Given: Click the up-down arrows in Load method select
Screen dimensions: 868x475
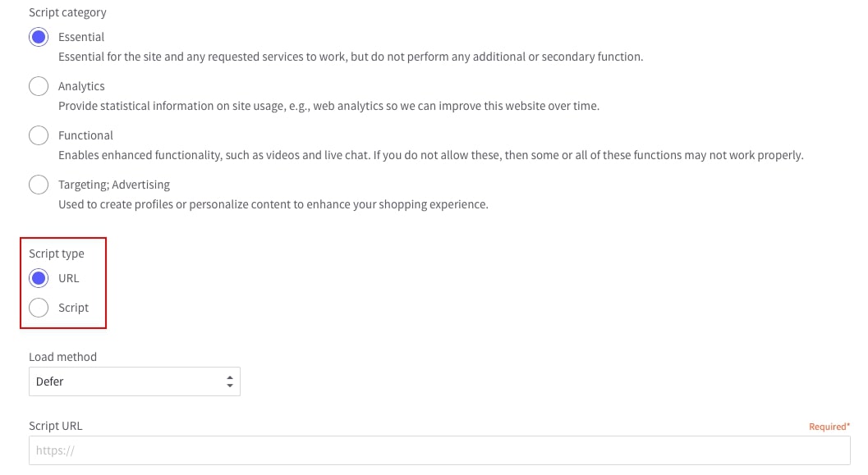Looking at the screenshot, I should click(x=230, y=381).
